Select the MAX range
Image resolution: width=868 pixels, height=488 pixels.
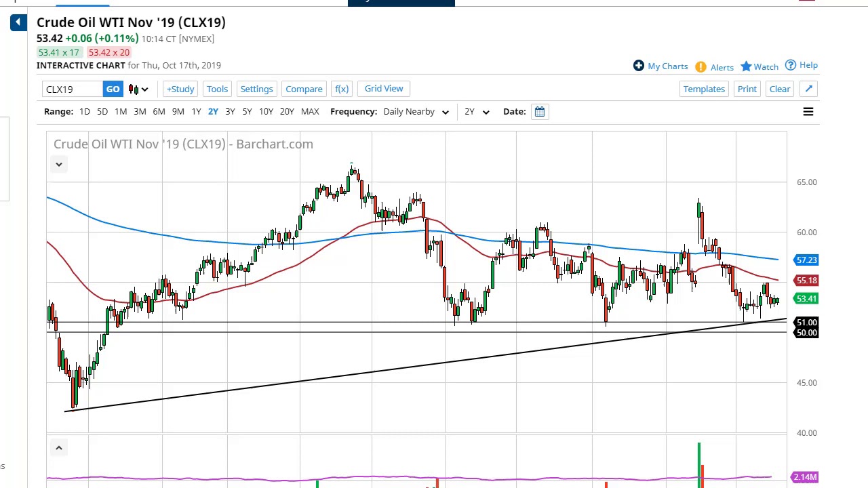[x=310, y=111]
